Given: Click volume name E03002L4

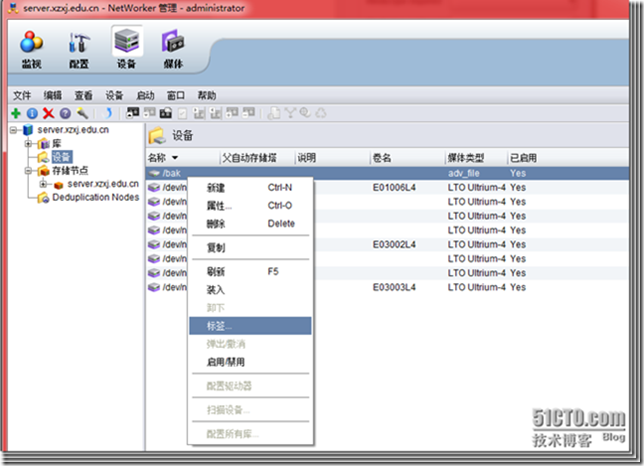Looking at the screenshot, I should 394,245.
